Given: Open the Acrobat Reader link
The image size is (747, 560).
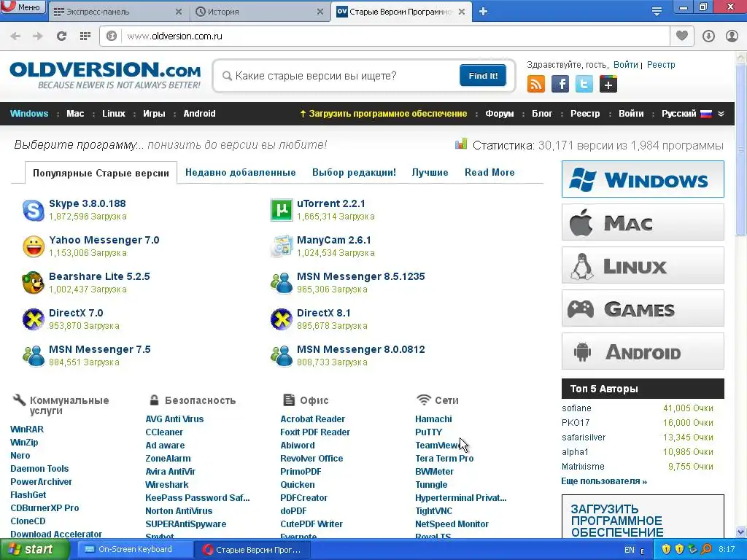Looking at the screenshot, I should [x=312, y=419].
